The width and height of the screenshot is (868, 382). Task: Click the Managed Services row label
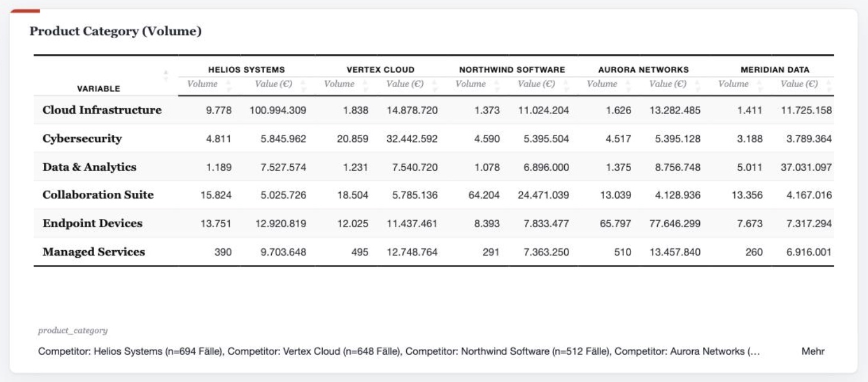click(94, 251)
